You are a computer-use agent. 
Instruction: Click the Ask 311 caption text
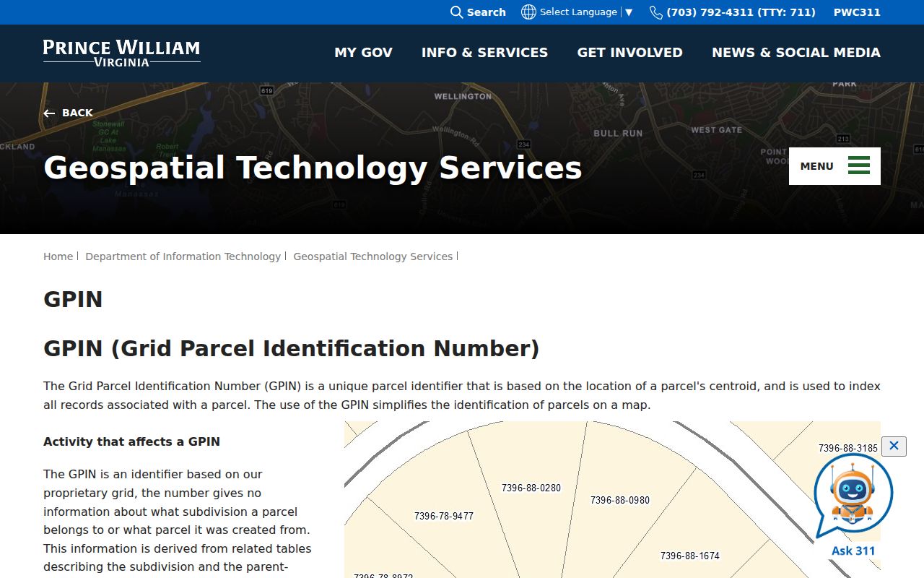pyautogui.click(x=853, y=551)
